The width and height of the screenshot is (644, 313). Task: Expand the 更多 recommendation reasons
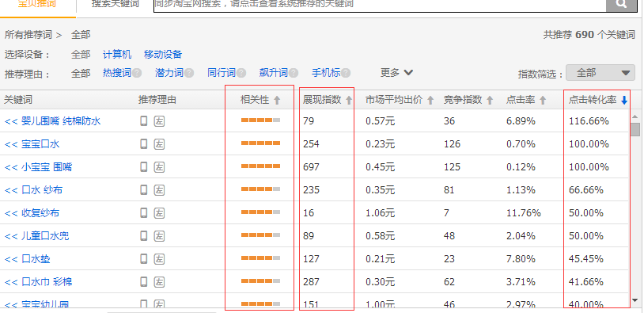coord(396,73)
